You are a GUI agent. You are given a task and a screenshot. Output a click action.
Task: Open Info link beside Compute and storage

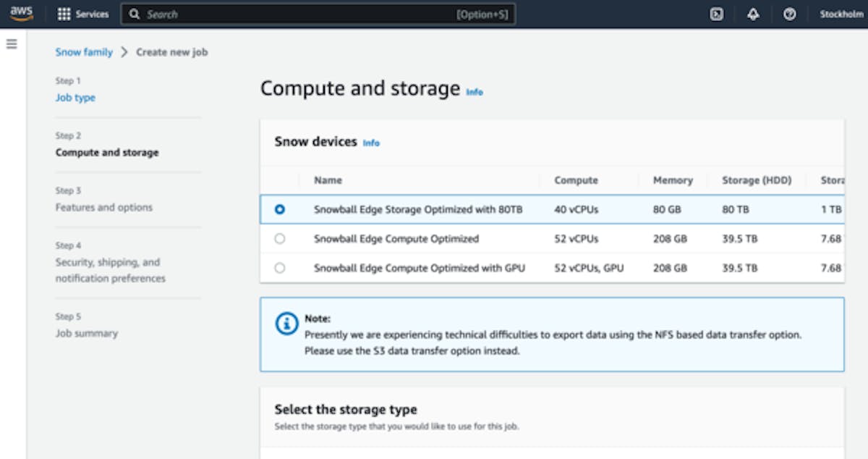pyautogui.click(x=475, y=92)
